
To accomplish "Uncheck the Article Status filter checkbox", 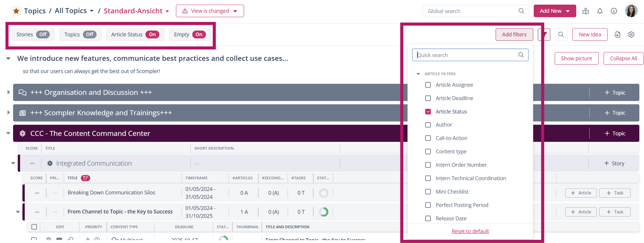I will pos(428,112).
